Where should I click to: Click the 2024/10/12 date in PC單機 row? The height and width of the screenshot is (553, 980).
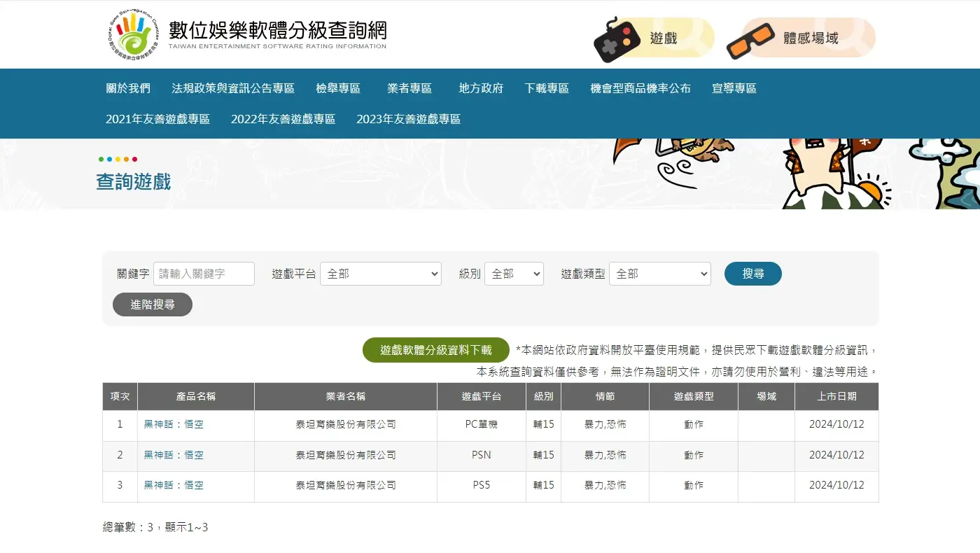click(836, 424)
